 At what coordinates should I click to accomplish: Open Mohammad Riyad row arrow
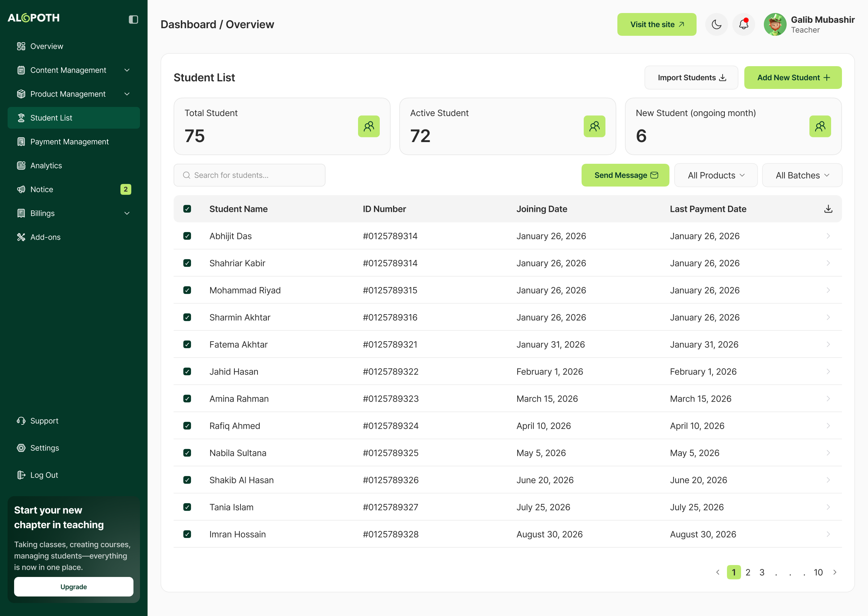[x=828, y=290]
